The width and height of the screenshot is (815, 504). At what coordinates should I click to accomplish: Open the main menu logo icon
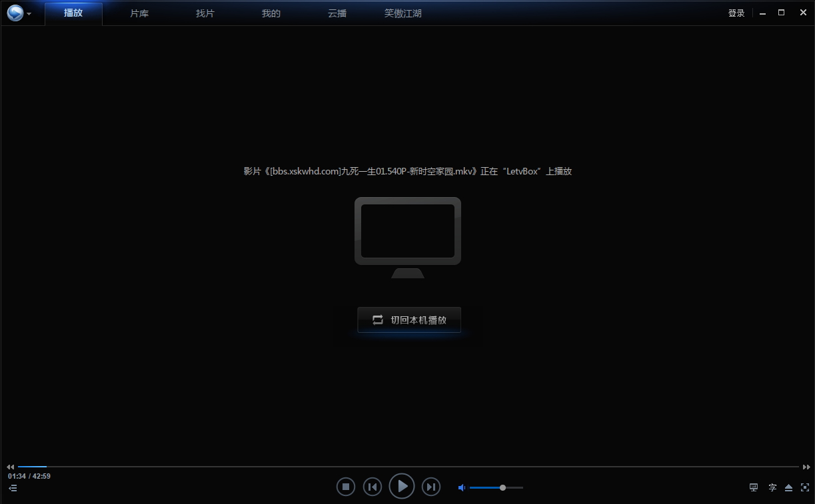point(15,13)
